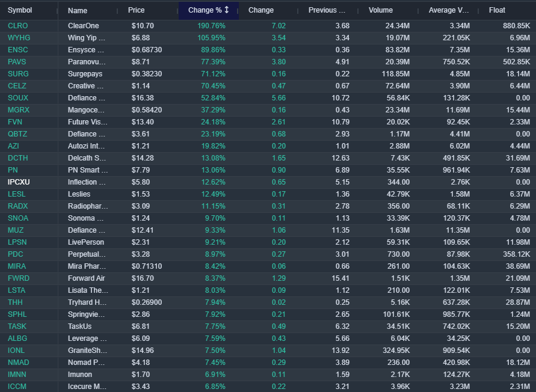Select the FWRD symbol
The width and height of the screenshot is (536, 392).
tap(19, 278)
